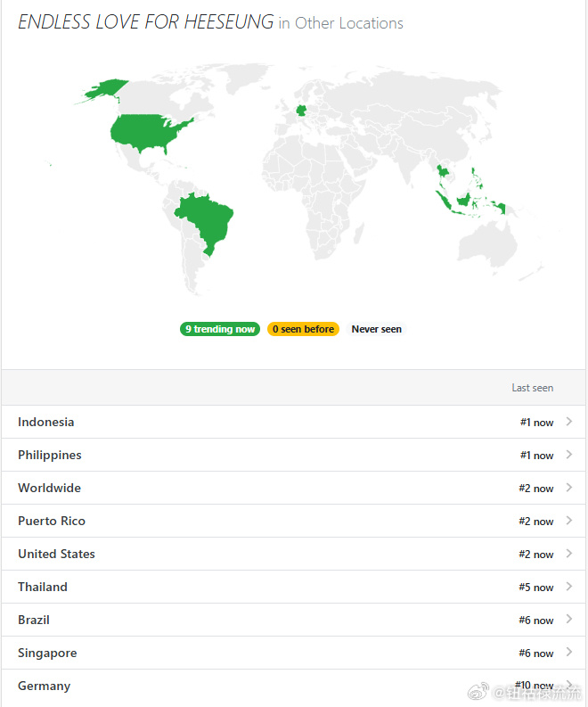
Task: Toggle the '9 trending now' legend badge
Action: pos(219,329)
